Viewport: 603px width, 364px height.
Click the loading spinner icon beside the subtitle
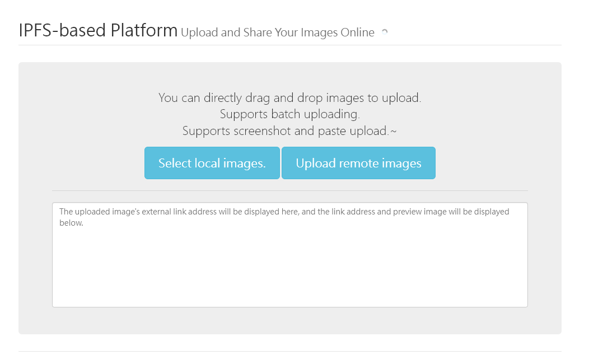tap(385, 32)
